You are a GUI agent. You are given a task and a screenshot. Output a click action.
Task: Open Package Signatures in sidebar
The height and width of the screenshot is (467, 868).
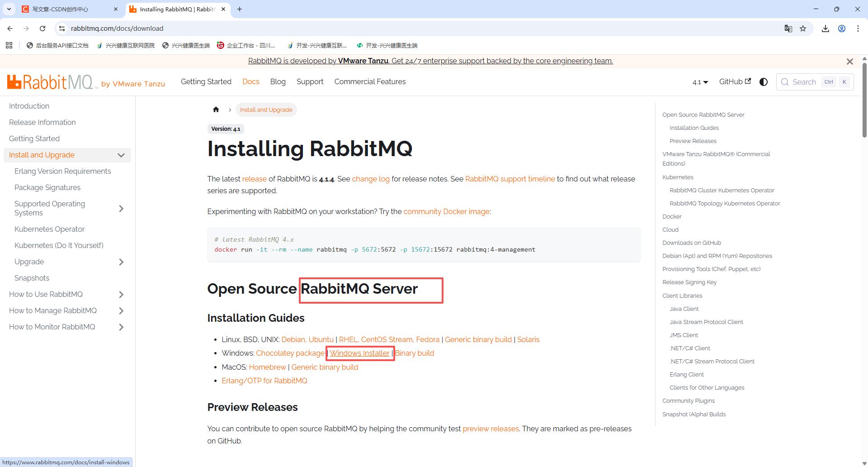pyautogui.click(x=47, y=187)
